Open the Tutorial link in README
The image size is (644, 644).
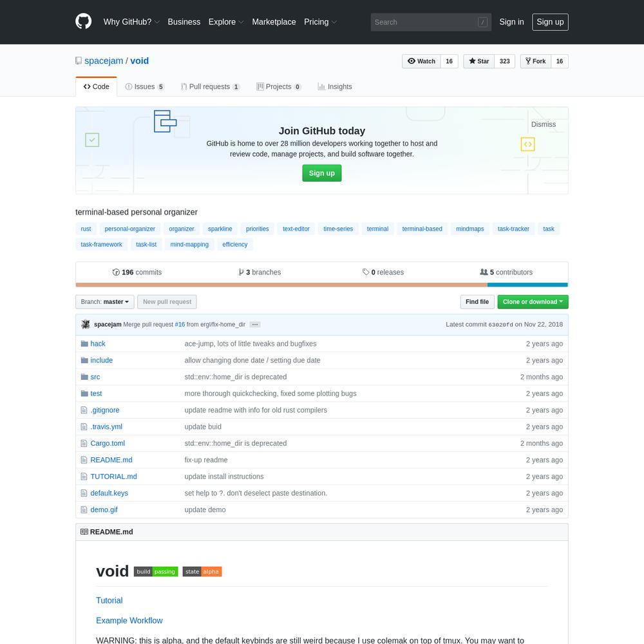tap(109, 600)
